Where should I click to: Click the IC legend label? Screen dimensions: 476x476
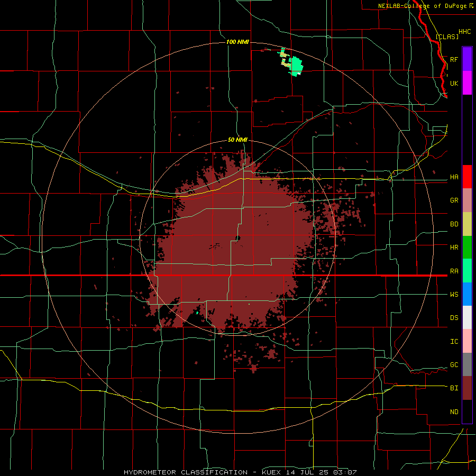point(454,342)
